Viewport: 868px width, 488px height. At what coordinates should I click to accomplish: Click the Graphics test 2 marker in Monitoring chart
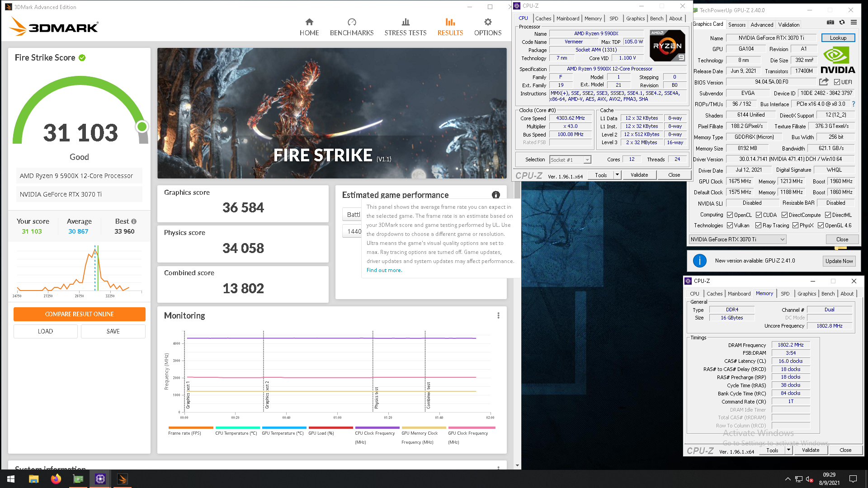point(267,394)
